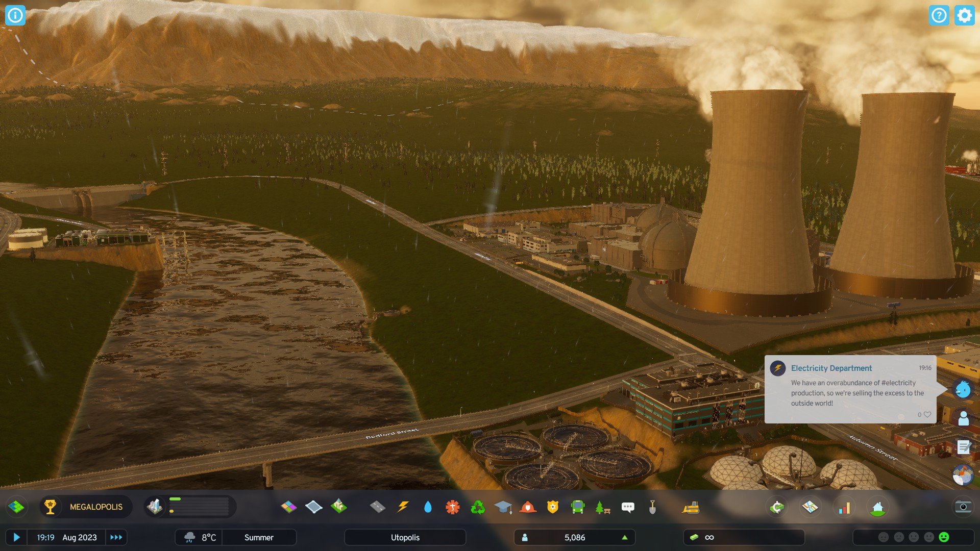980x551 pixels.
Task: Open the City Economy panel
Action: click(x=777, y=507)
